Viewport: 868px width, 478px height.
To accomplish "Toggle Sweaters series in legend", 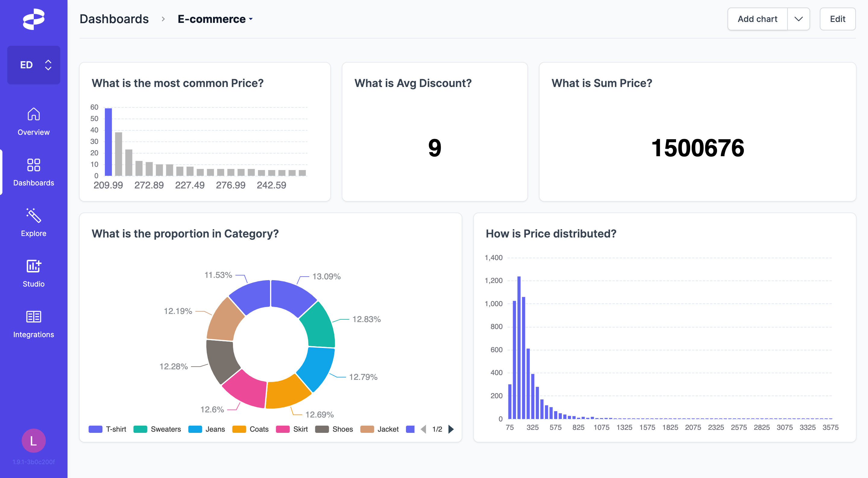I will click(157, 429).
